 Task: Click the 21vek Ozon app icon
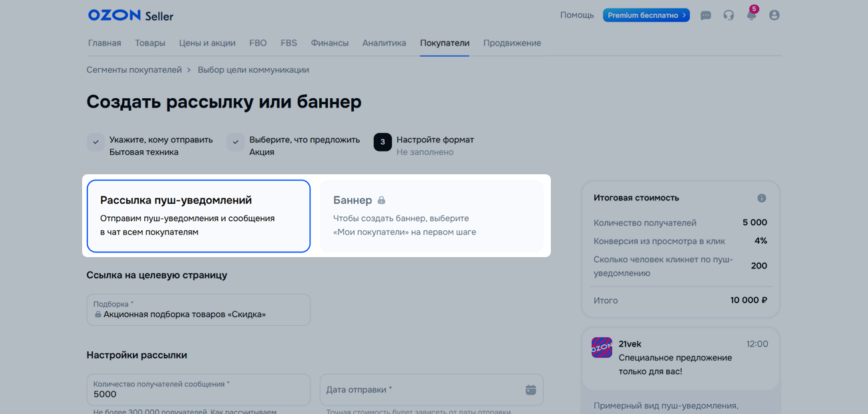pyautogui.click(x=602, y=347)
